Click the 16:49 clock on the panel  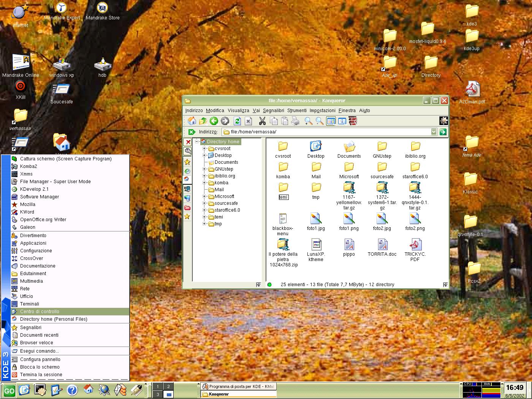click(x=515, y=388)
